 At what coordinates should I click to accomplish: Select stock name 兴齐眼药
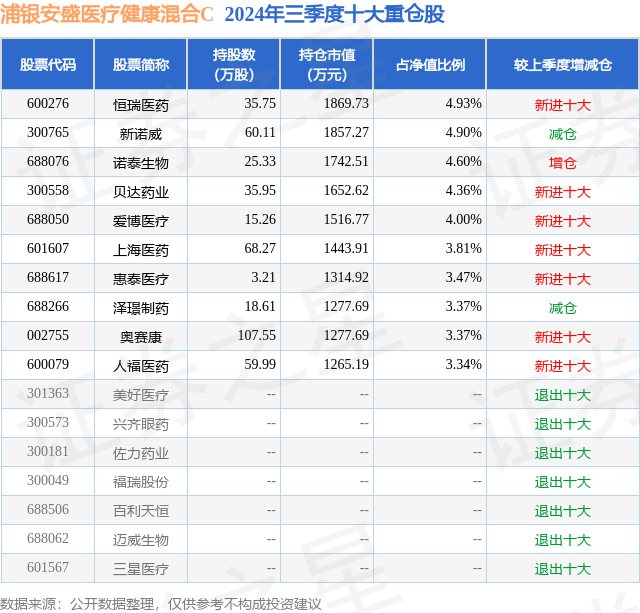coord(141,424)
